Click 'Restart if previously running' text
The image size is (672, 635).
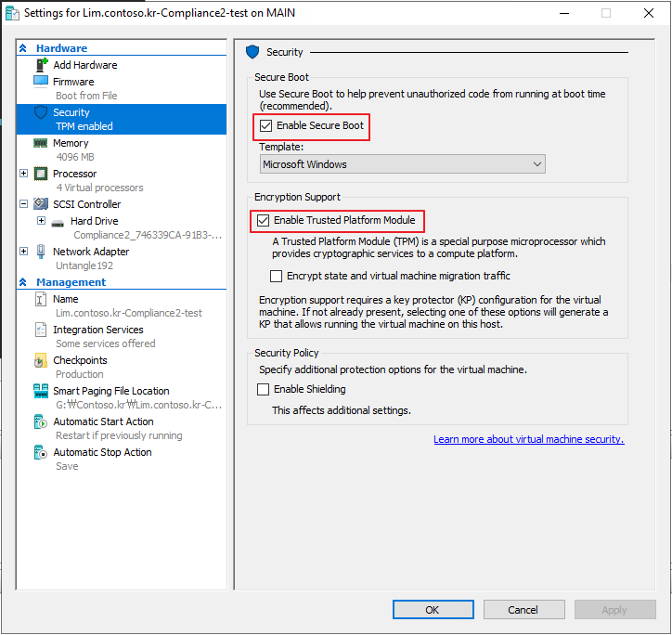tap(119, 435)
